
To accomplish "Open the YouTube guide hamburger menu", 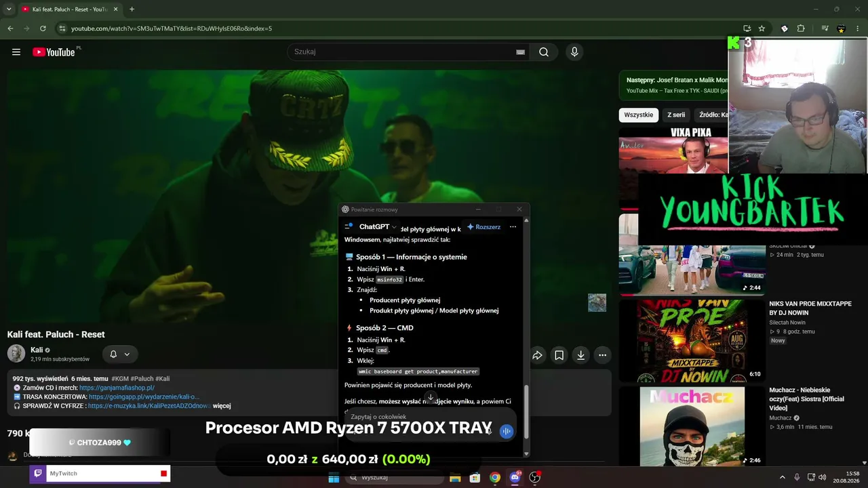I will [x=16, y=52].
